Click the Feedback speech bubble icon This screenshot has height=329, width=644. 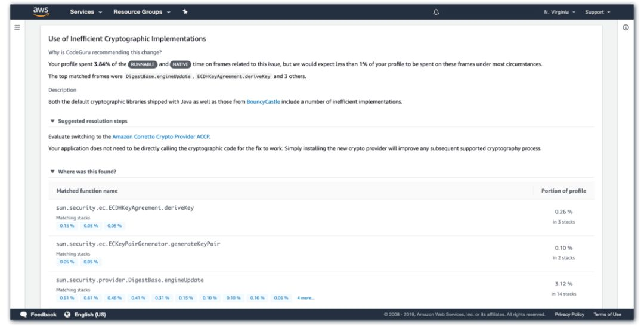point(24,314)
